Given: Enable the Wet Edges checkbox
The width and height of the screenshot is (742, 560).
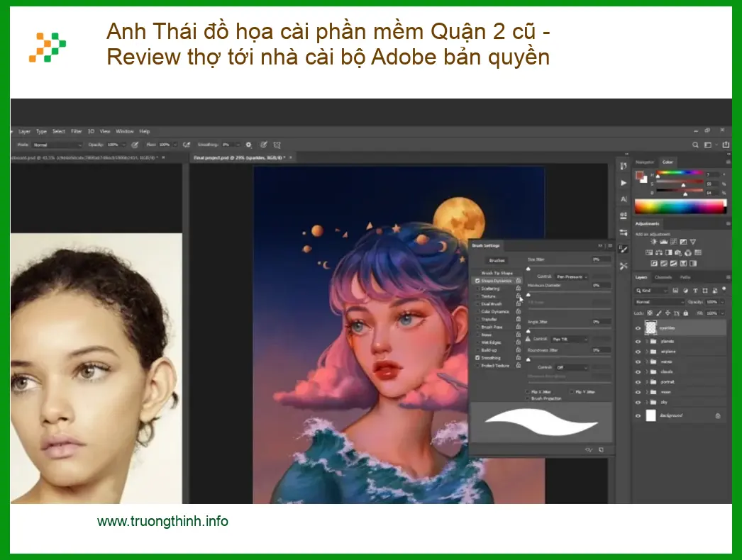Looking at the screenshot, I should pos(477,342).
